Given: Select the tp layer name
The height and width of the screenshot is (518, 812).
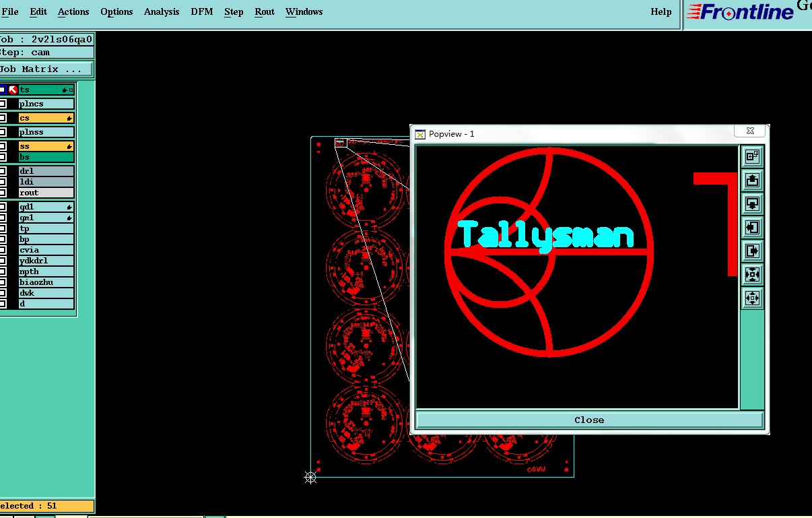Looking at the screenshot, I should tap(46, 228).
